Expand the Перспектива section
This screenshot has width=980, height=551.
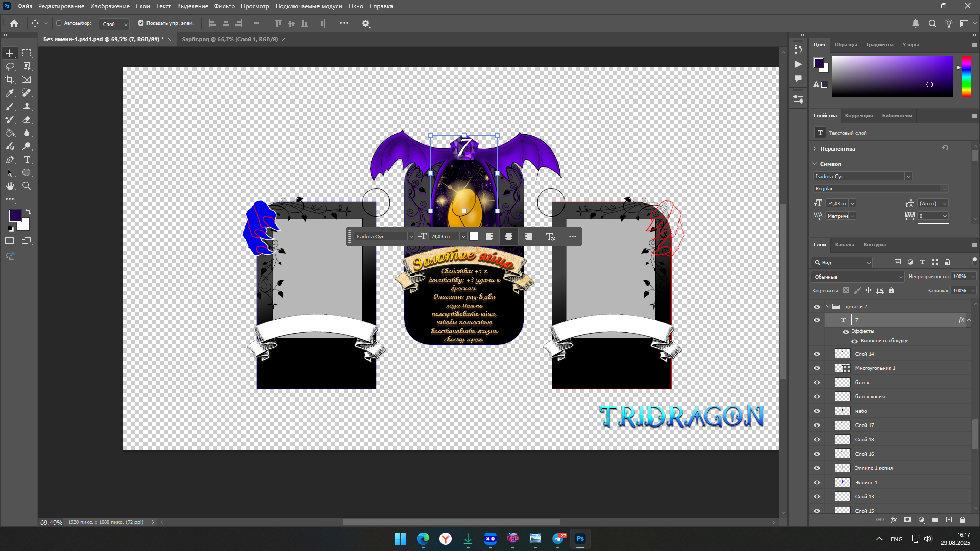(x=815, y=149)
